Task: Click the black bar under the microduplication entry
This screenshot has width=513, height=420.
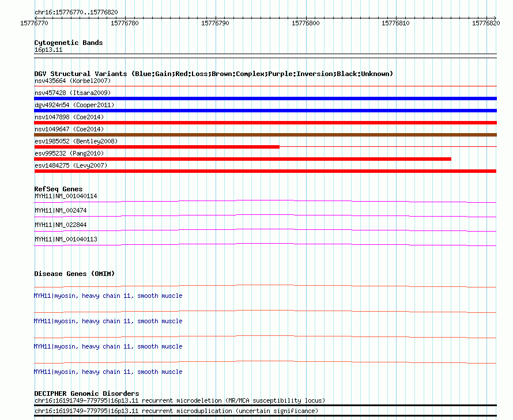Action: [265, 416]
